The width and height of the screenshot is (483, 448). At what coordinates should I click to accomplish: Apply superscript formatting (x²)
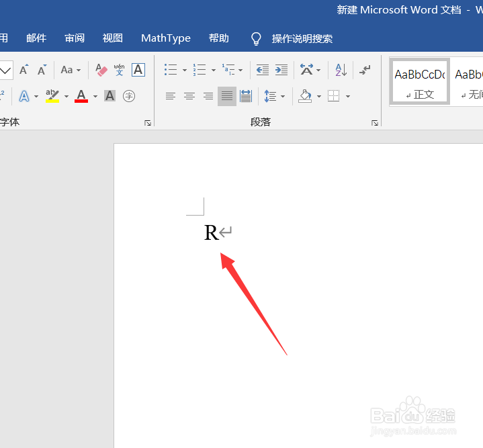[x=2, y=95]
